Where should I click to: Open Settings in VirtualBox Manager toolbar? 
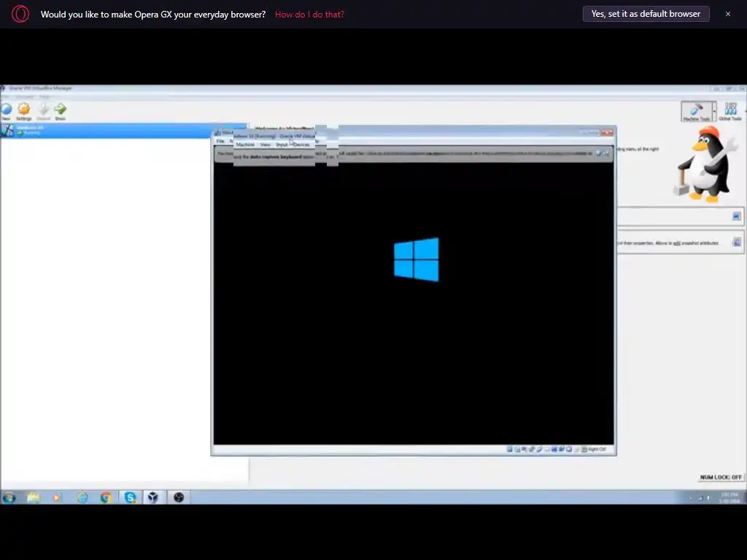[24, 111]
